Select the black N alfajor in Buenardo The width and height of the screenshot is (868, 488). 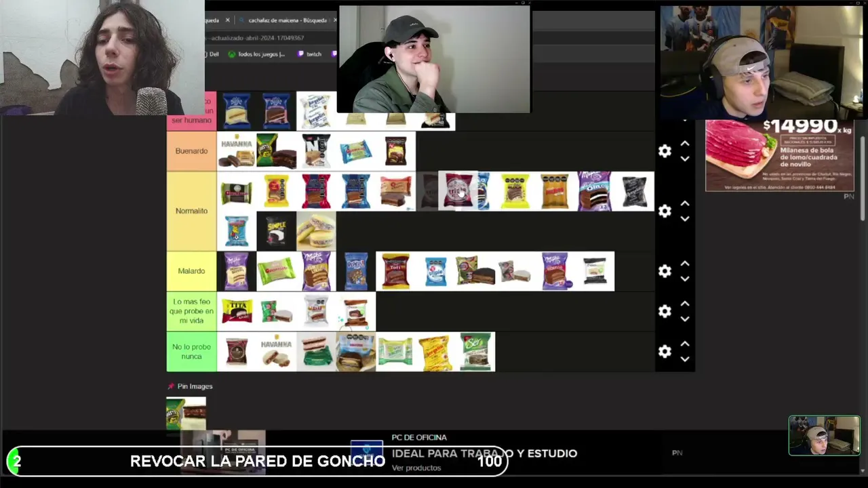[x=316, y=151]
